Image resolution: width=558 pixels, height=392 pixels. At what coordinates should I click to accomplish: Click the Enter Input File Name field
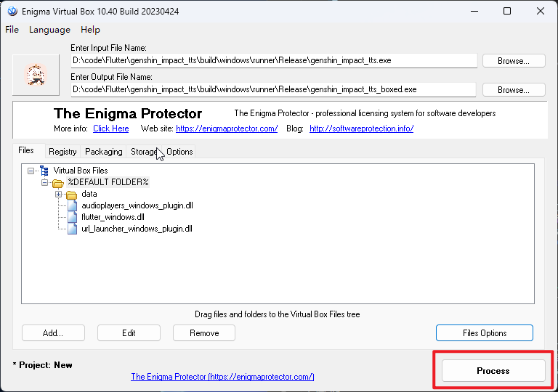[x=273, y=61]
